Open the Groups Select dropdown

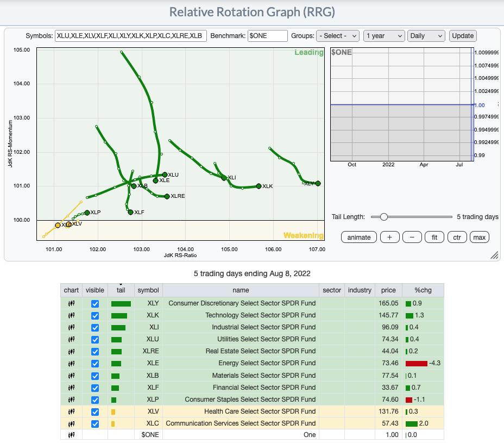[338, 36]
